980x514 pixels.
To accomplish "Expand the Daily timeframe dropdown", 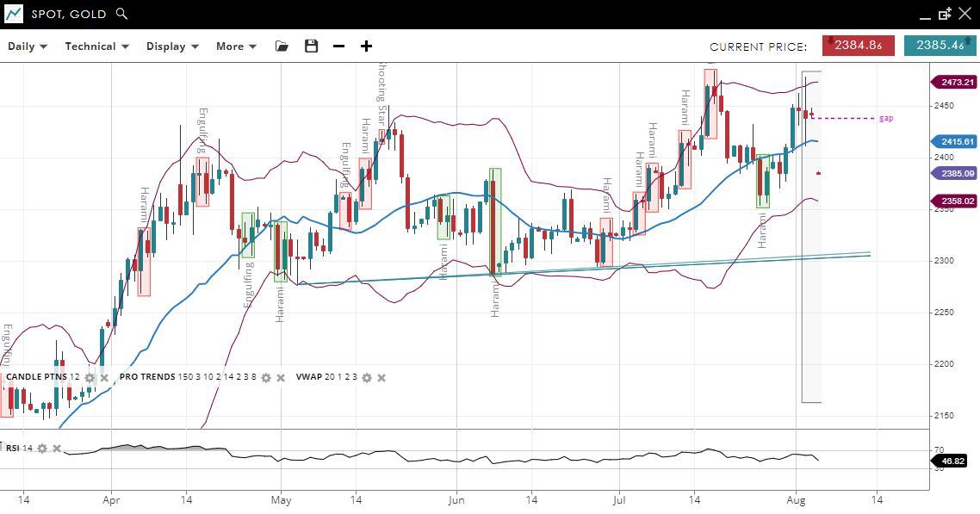I will [28, 46].
